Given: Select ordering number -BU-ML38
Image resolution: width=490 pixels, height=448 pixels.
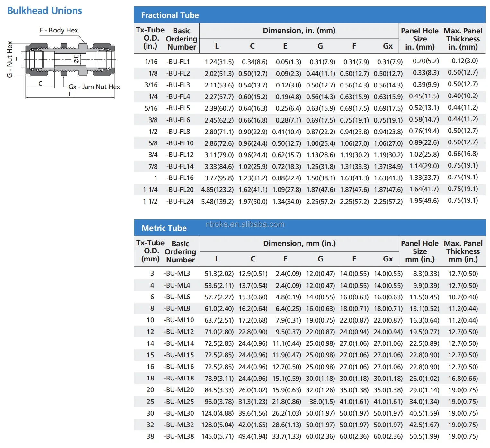Looking at the screenshot, I should [x=179, y=436].
